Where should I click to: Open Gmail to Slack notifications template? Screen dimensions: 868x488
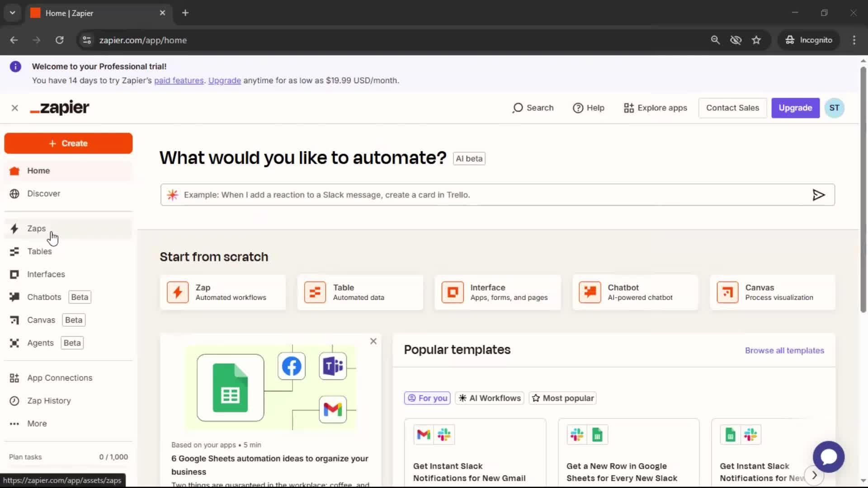click(475, 452)
